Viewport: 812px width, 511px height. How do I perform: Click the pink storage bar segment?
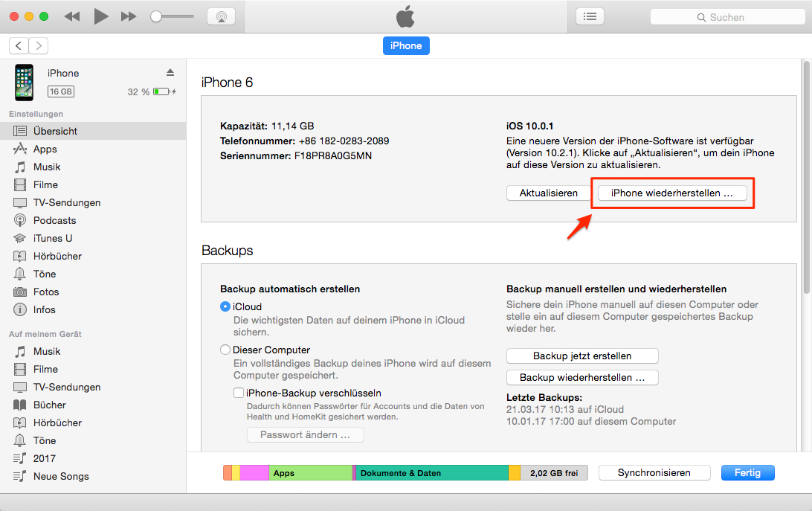(254, 472)
